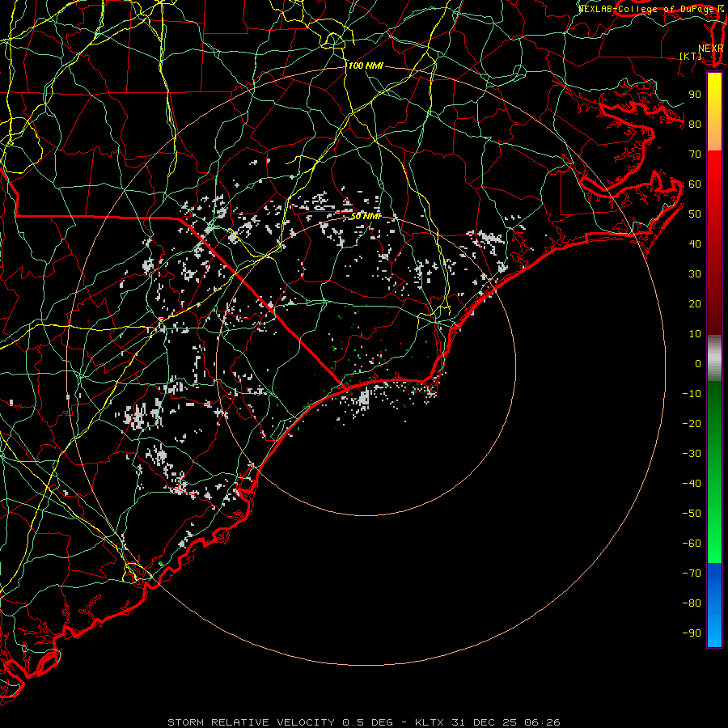
Task: Click the 0 value on velocity scale
Action: coord(698,363)
